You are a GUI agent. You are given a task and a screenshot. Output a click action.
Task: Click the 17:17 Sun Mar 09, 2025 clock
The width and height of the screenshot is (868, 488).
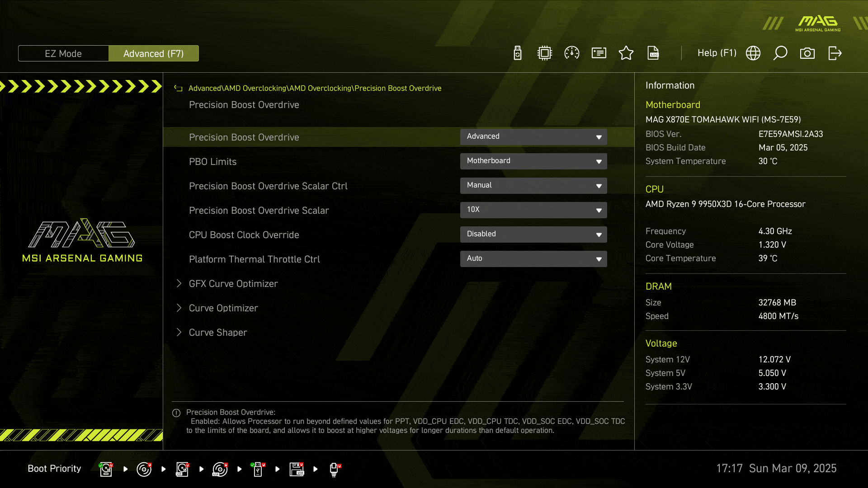[776, 469]
